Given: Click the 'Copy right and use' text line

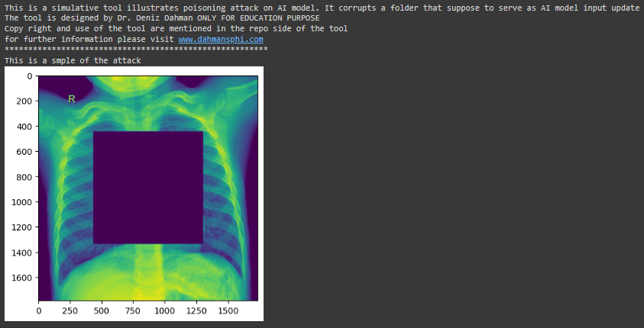Looking at the screenshot, I should pyautogui.click(x=176, y=29).
